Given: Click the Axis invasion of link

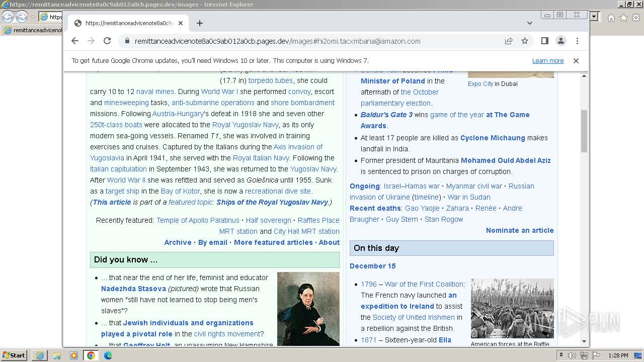Looking at the screenshot, I should 298,147.
